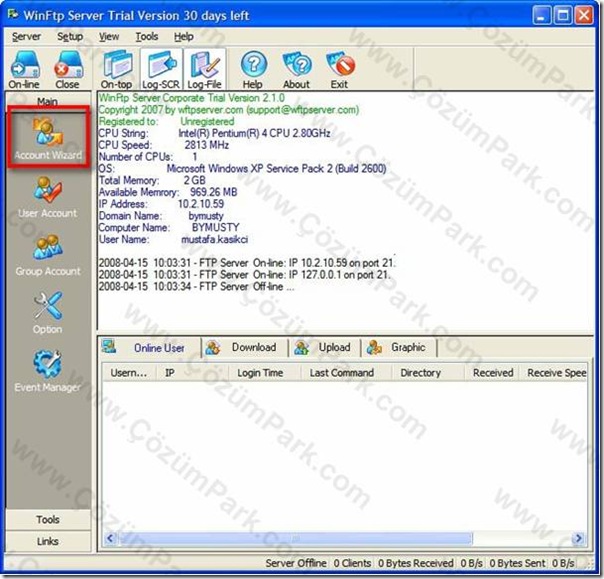The height and width of the screenshot is (579, 604).
Task: Launch the Account Wizard
Action: (x=49, y=137)
